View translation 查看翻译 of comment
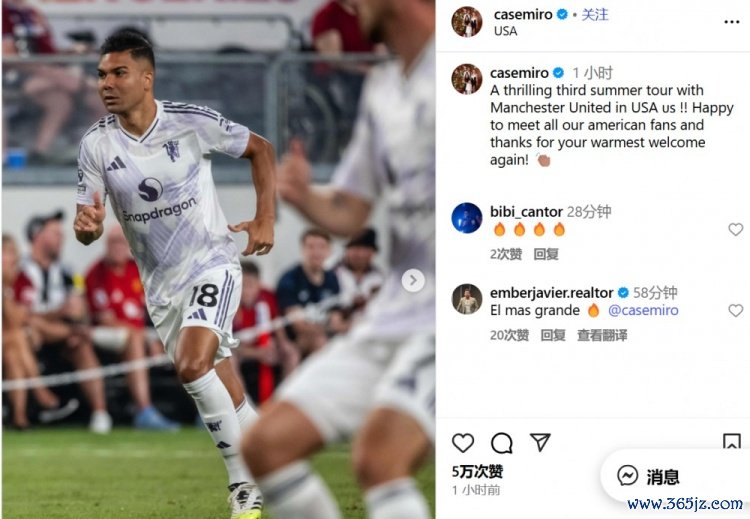 [602, 335]
